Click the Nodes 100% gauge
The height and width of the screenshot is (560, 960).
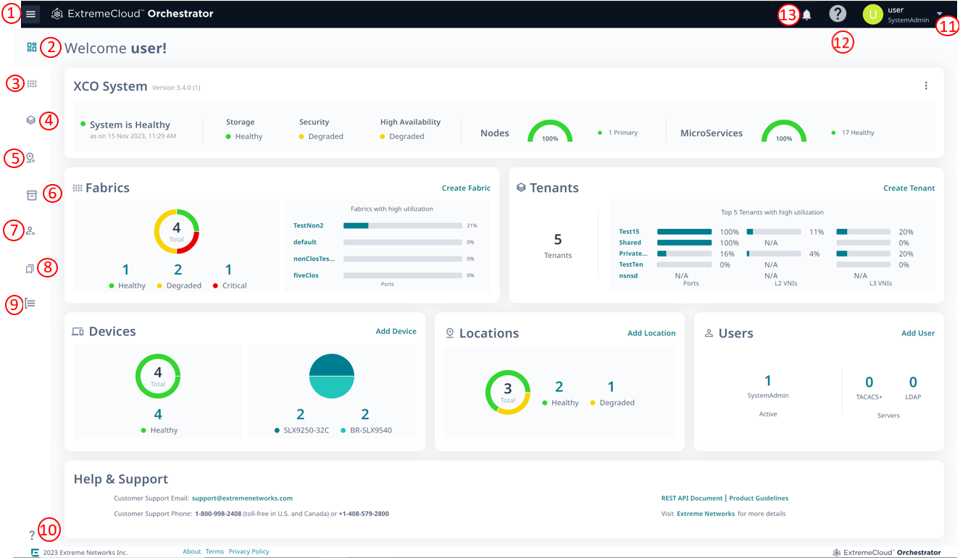coord(551,133)
